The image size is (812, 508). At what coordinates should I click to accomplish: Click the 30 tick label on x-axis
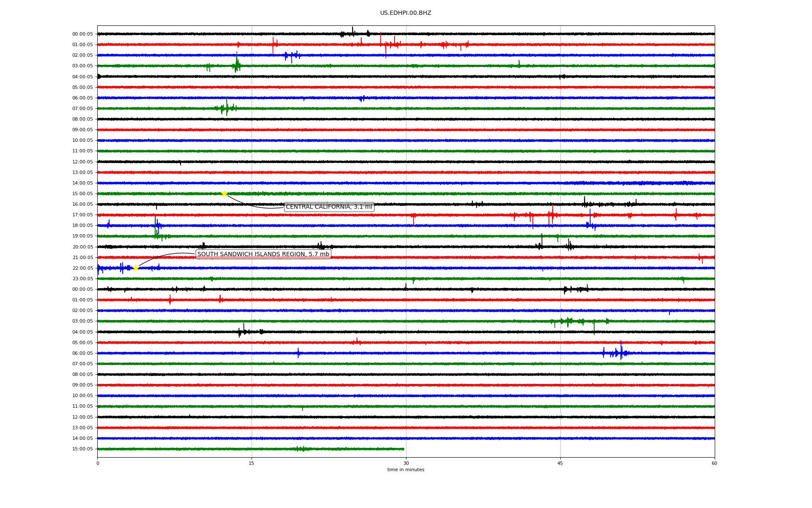coord(406,463)
